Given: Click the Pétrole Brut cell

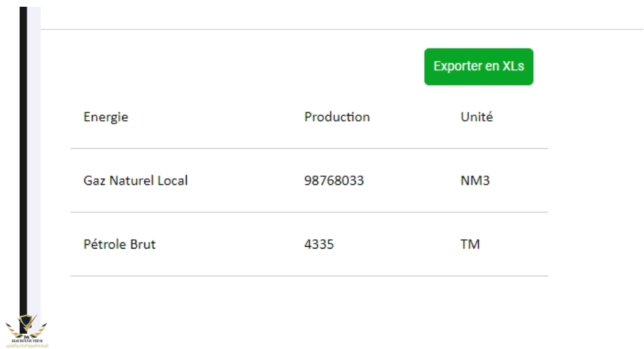Looking at the screenshot, I should (x=119, y=244).
